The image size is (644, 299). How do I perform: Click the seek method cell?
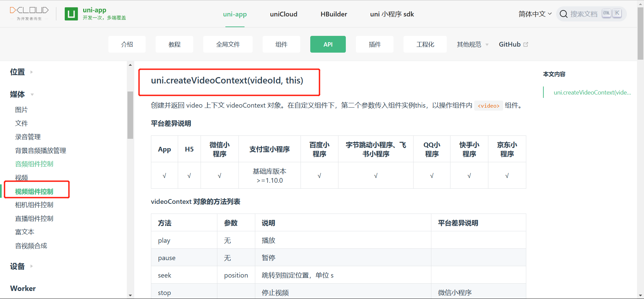tap(184, 275)
